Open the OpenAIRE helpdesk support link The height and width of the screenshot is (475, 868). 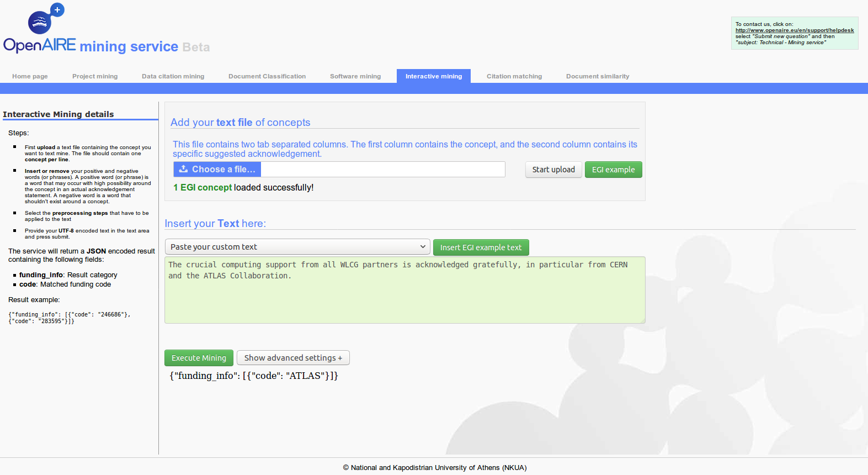pos(795,30)
